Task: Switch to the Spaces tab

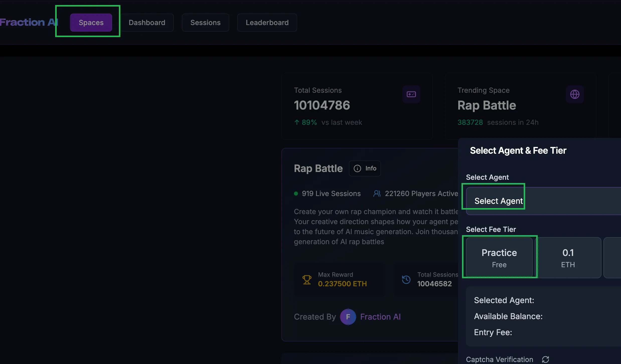Action: (x=91, y=23)
